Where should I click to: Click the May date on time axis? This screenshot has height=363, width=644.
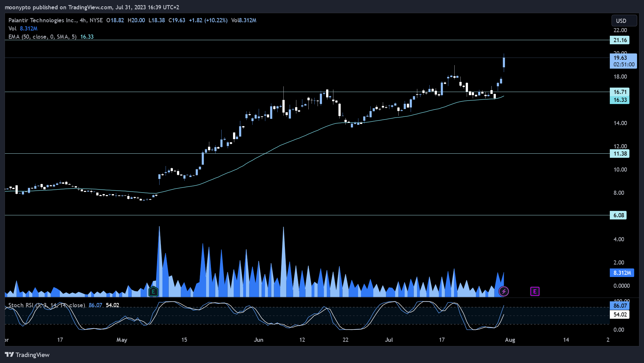[122, 340]
